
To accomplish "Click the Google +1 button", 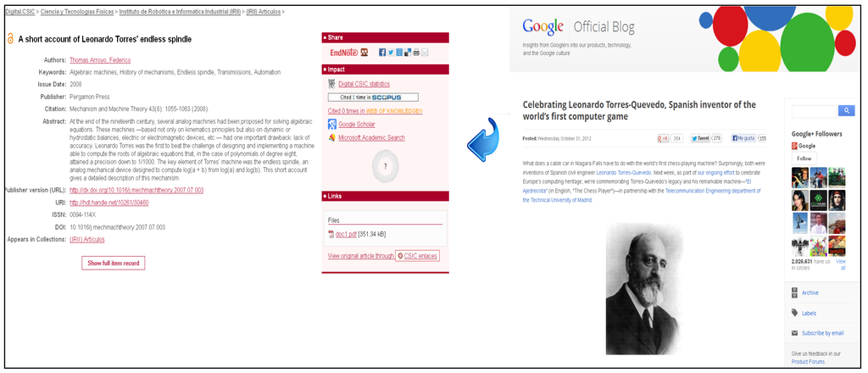I will point(664,137).
